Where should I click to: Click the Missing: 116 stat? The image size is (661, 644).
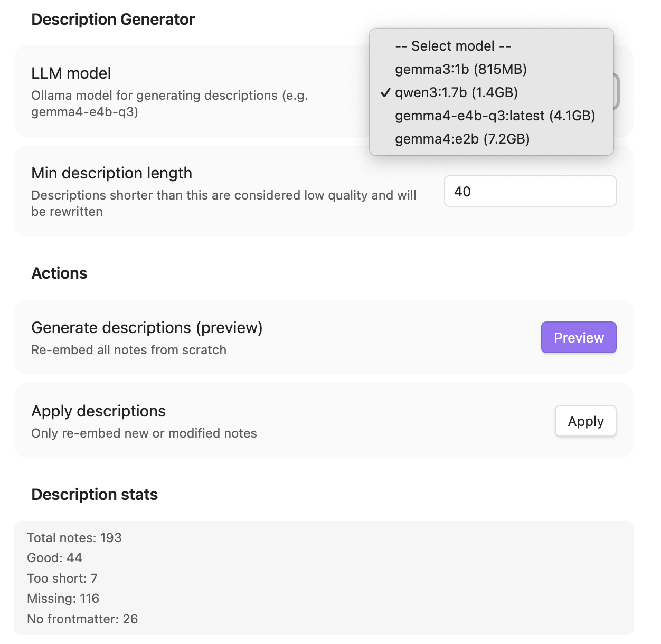(63, 599)
